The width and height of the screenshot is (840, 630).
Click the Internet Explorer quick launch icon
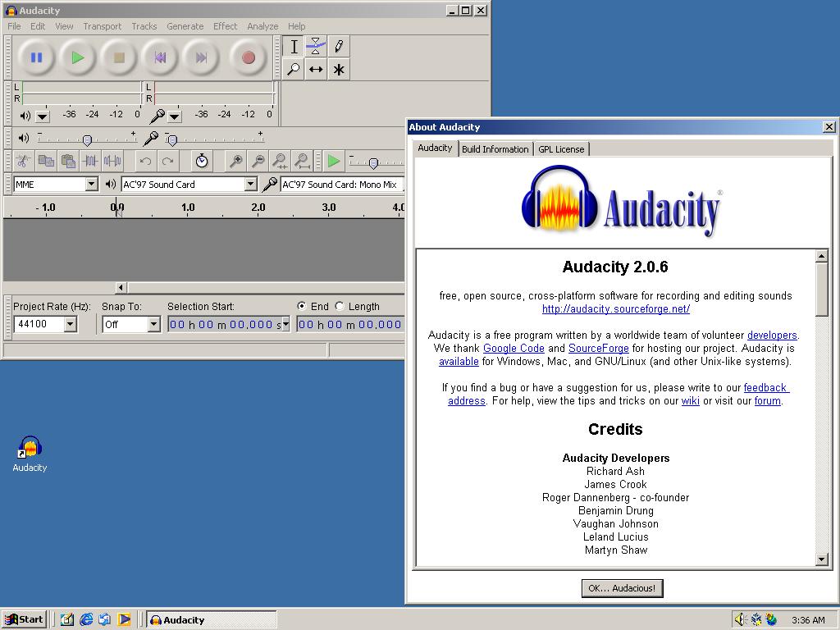point(85,620)
